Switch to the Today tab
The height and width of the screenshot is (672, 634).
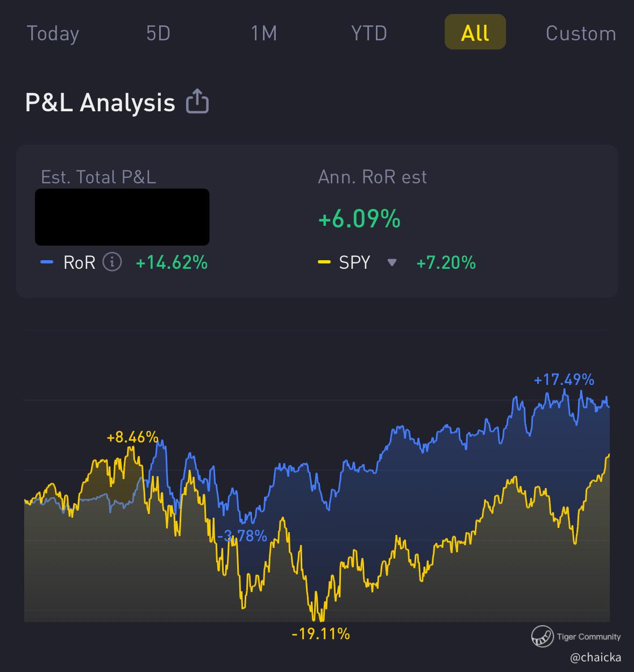(x=53, y=33)
